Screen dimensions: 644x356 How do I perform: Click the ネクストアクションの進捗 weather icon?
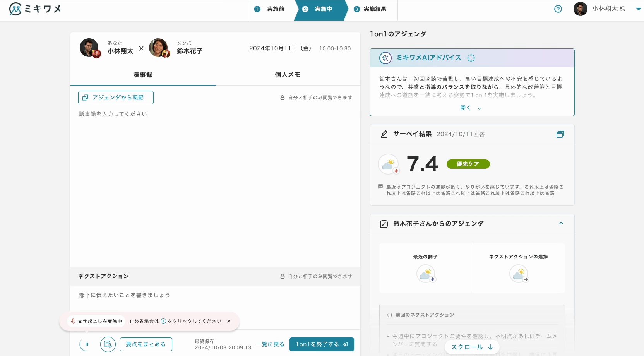pyautogui.click(x=518, y=274)
